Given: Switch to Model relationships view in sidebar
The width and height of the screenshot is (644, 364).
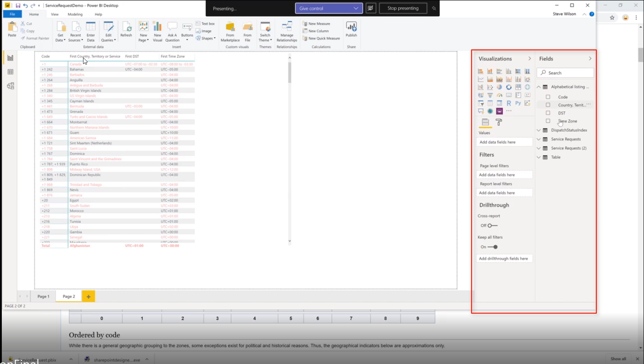Looking at the screenshot, I should click(10, 86).
